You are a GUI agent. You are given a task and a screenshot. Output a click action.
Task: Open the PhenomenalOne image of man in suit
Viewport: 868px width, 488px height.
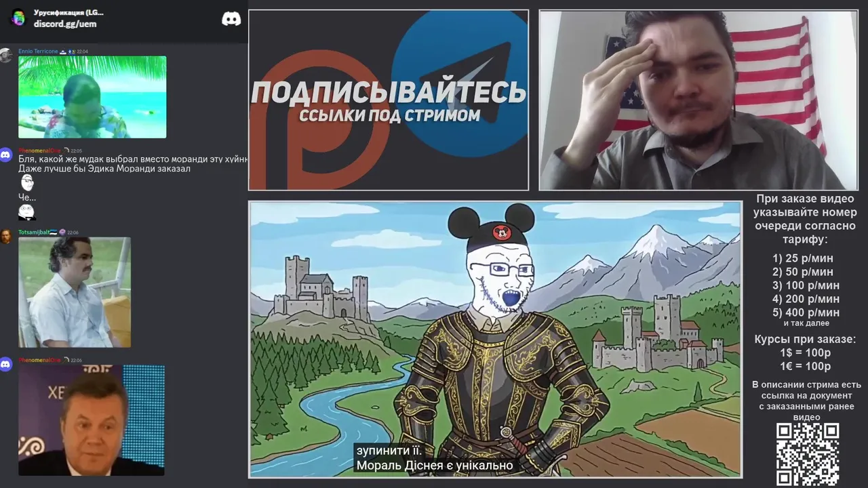(x=92, y=420)
